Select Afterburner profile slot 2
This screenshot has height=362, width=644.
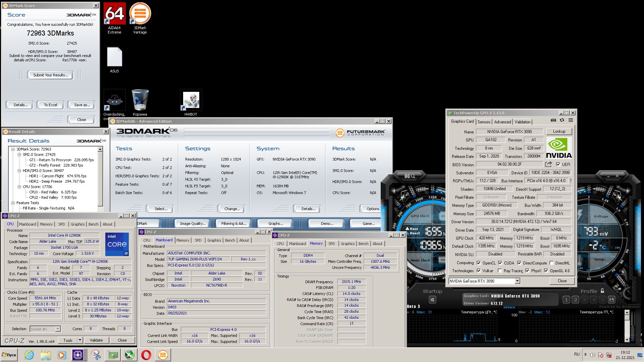click(x=575, y=300)
